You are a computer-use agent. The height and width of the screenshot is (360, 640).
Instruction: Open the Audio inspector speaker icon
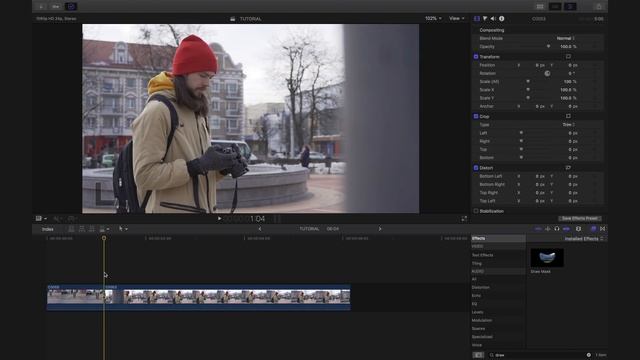tap(493, 18)
